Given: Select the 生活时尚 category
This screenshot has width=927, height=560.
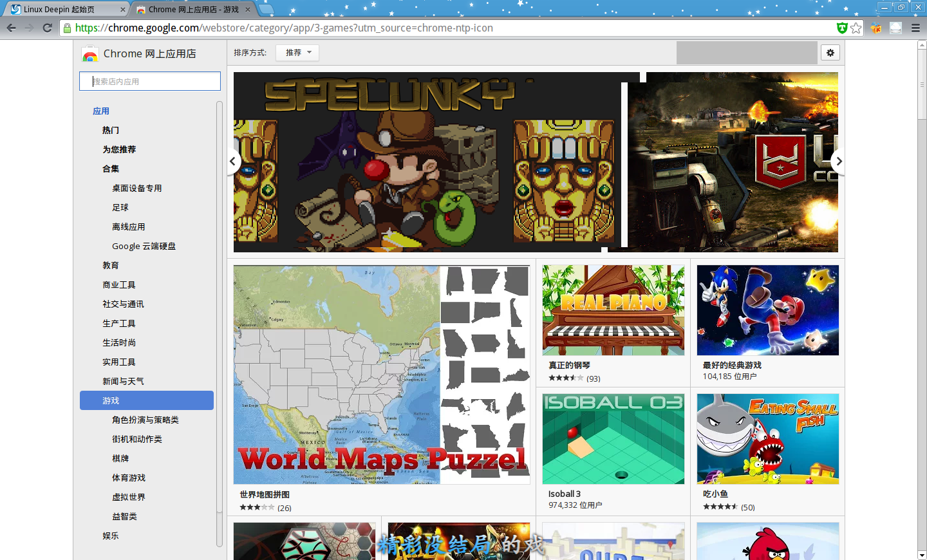Looking at the screenshot, I should [x=119, y=342].
